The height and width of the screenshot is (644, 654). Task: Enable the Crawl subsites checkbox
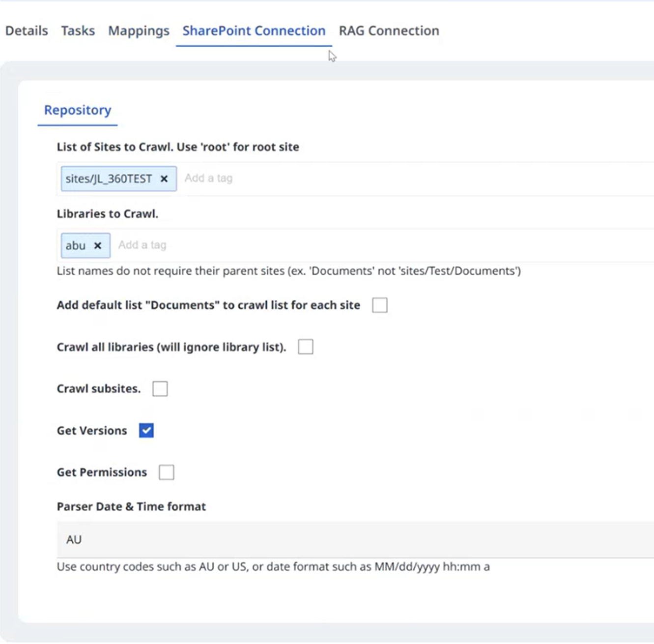click(x=160, y=389)
